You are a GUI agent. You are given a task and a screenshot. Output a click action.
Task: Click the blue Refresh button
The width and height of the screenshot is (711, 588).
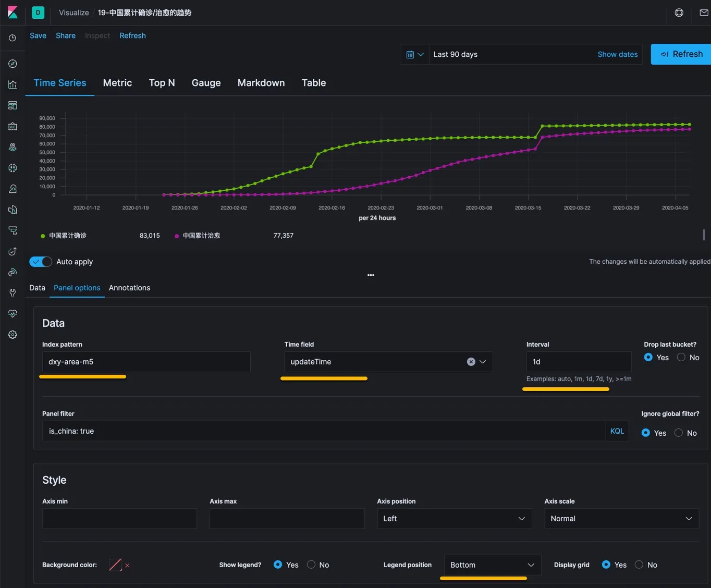point(681,54)
